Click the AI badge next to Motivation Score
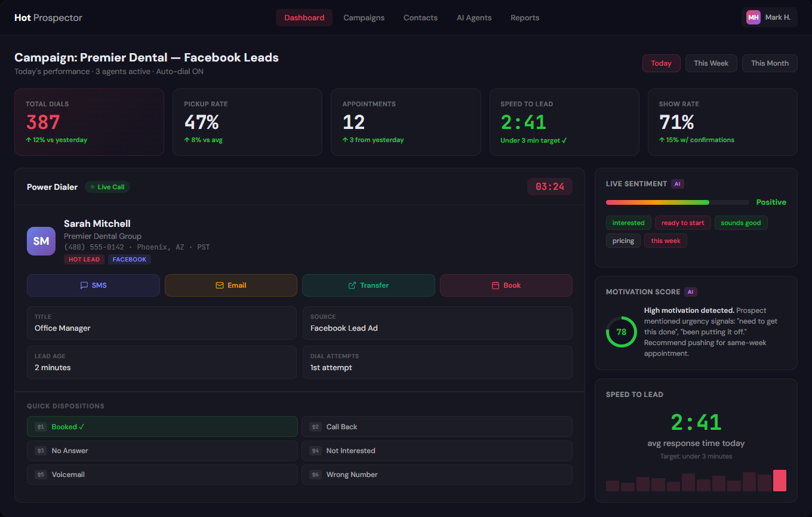Viewport: 812px width, 517px height. click(x=691, y=292)
